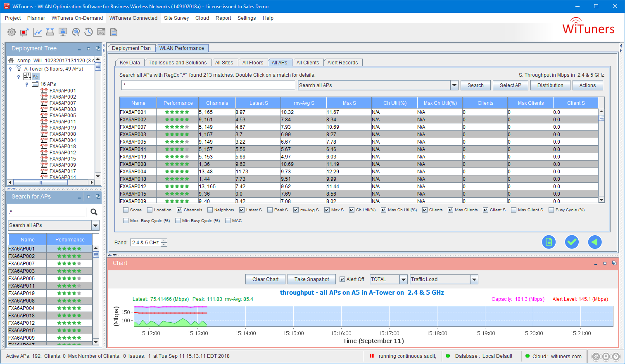The height and width of the screenshot is (364, 625).
Task: Open the main Search all APs dropdown
Action: 454,85
